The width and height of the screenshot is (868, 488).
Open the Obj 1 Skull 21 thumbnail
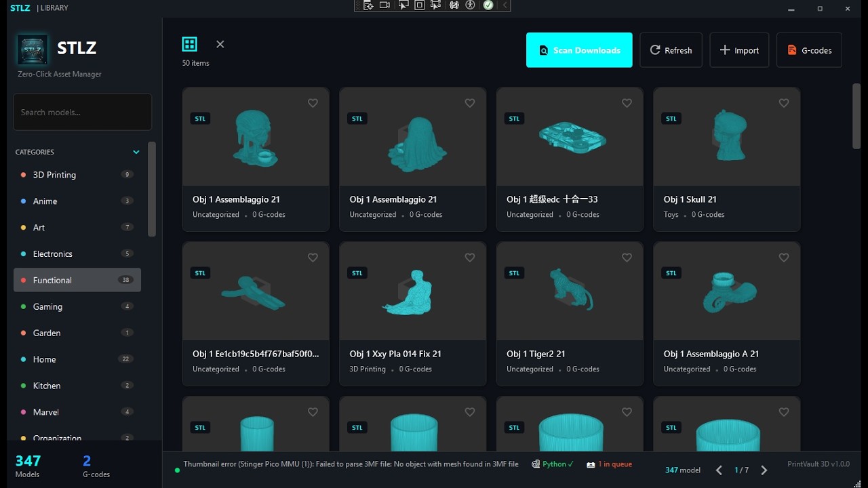tap(727, 136)
